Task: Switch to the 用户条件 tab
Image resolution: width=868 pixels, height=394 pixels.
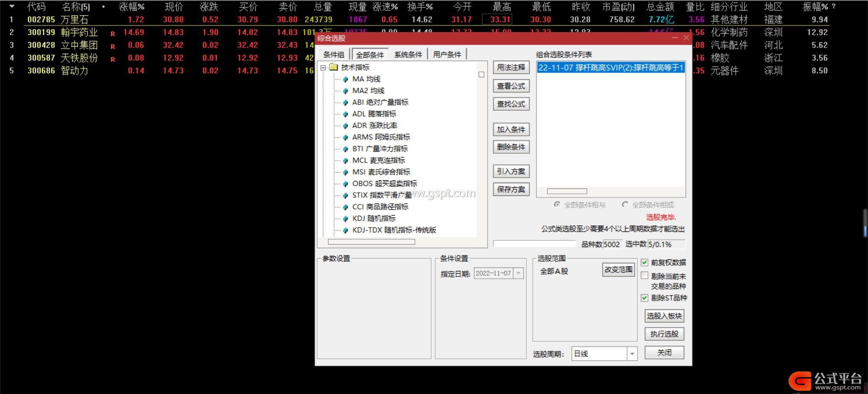Action: click(447, 55)
